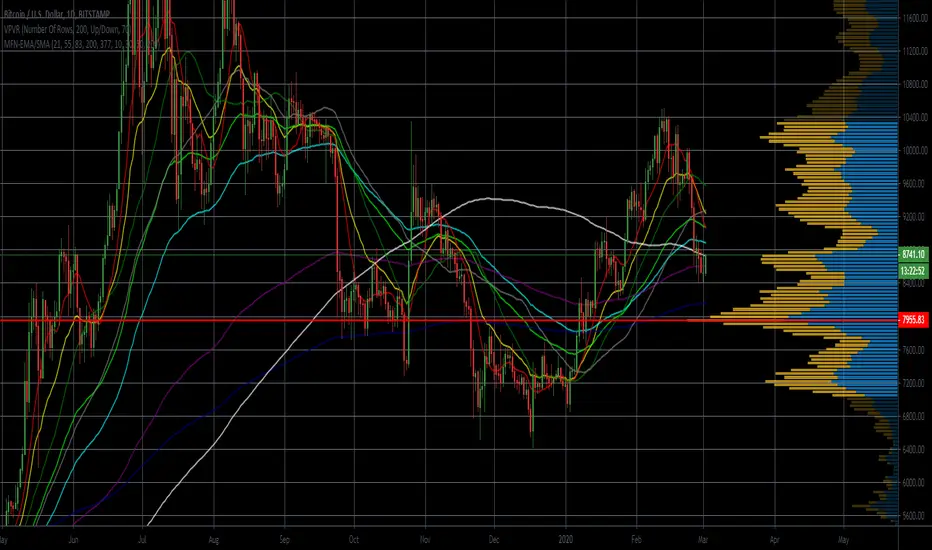This screenshot has width=932, height=550.
Task: Click the Aug label on time axis
Action: pos(214,540)
